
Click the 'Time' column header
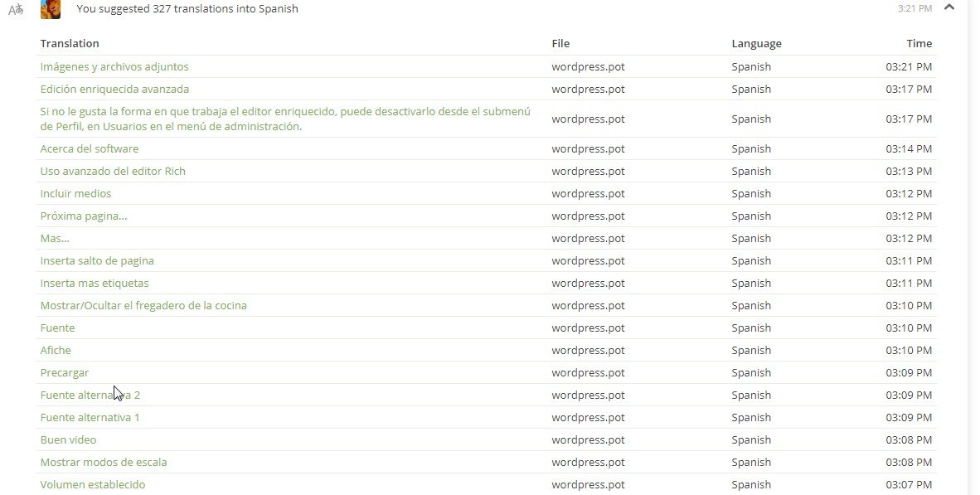(919, 44)
